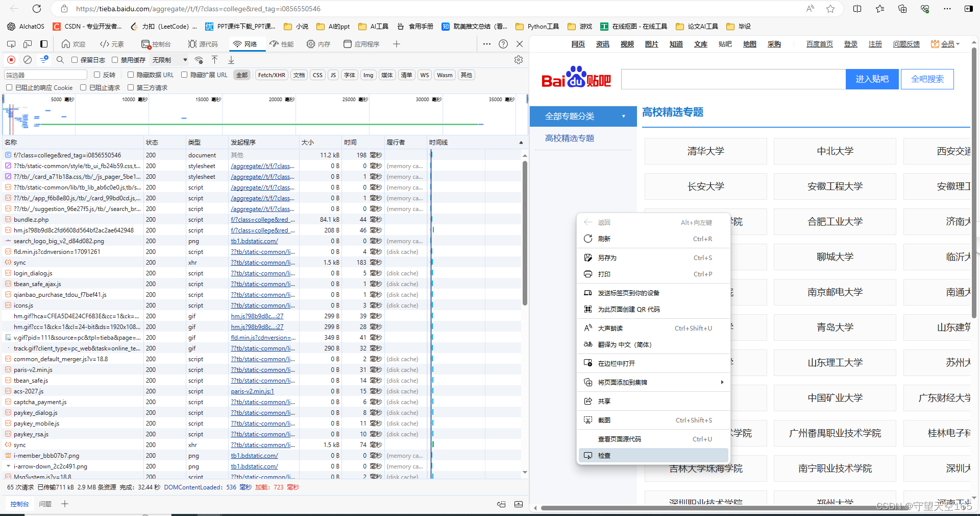This screenshot has height=516, width=980.
Task: Toggle the 禁用缓存 checkbox
Action: pos(115,60)
